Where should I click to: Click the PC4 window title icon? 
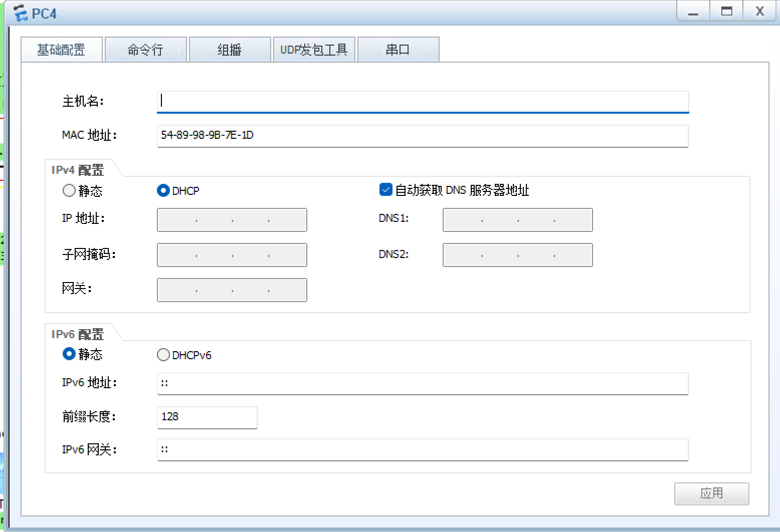tap(20, 13)
